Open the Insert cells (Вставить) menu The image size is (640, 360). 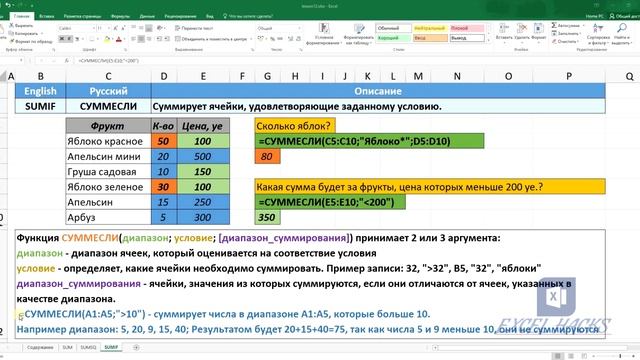pos(504,32)
